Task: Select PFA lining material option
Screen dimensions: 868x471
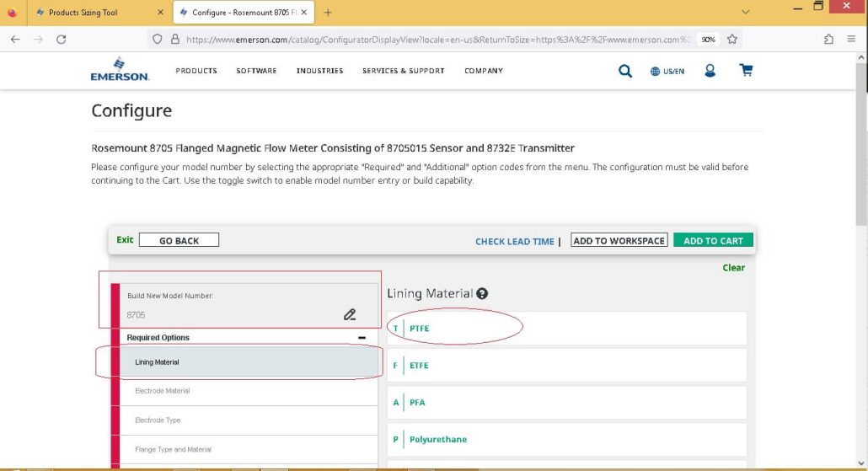Action: pyautogui.click(x=567, y=403)
